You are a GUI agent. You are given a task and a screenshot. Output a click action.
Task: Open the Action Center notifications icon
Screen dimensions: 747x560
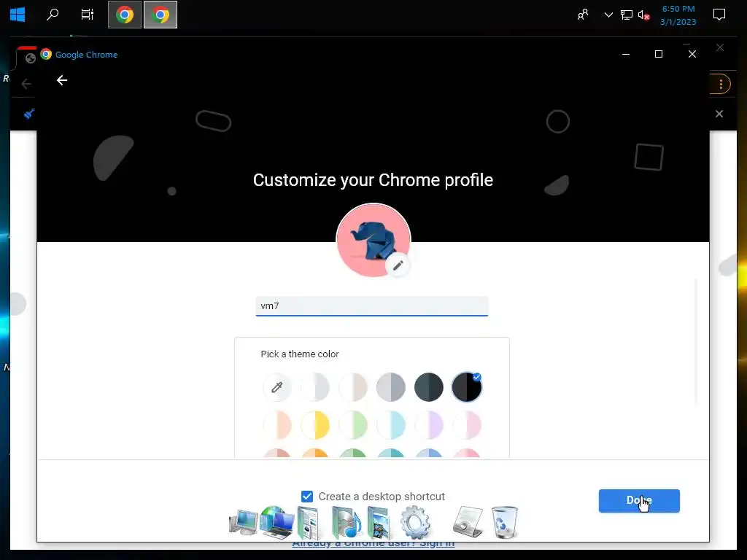point(719,15)
